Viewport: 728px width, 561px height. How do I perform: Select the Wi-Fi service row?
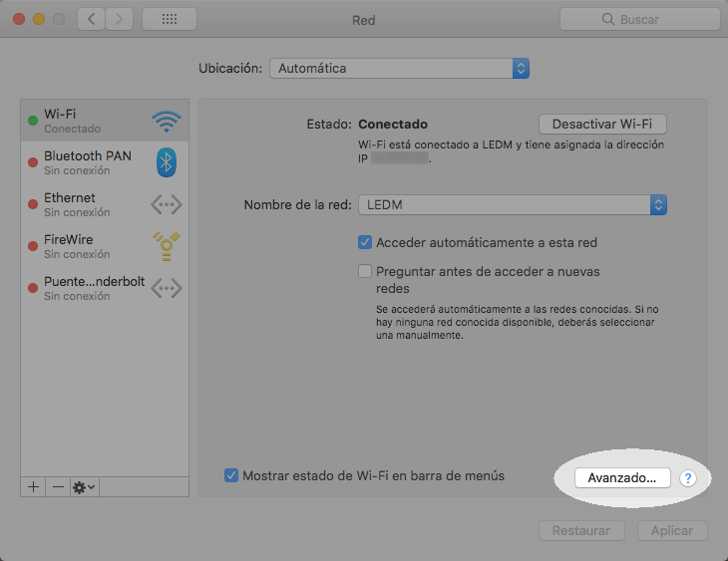pos(105,121)
